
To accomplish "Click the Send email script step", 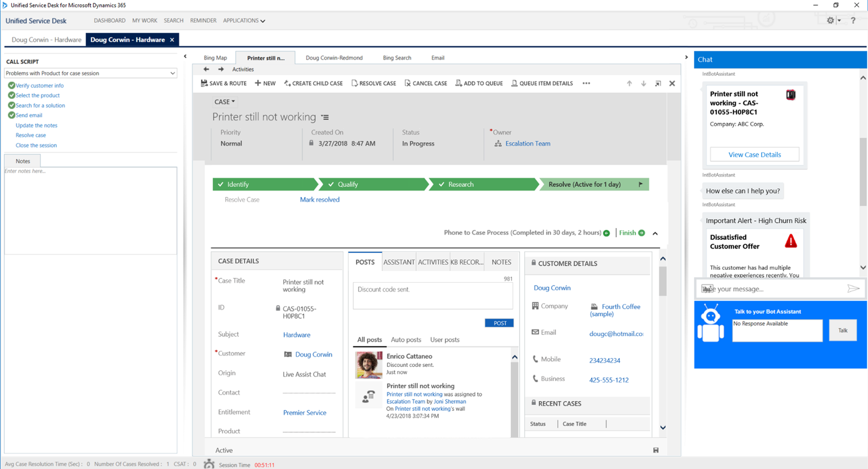I will [29, 116].
